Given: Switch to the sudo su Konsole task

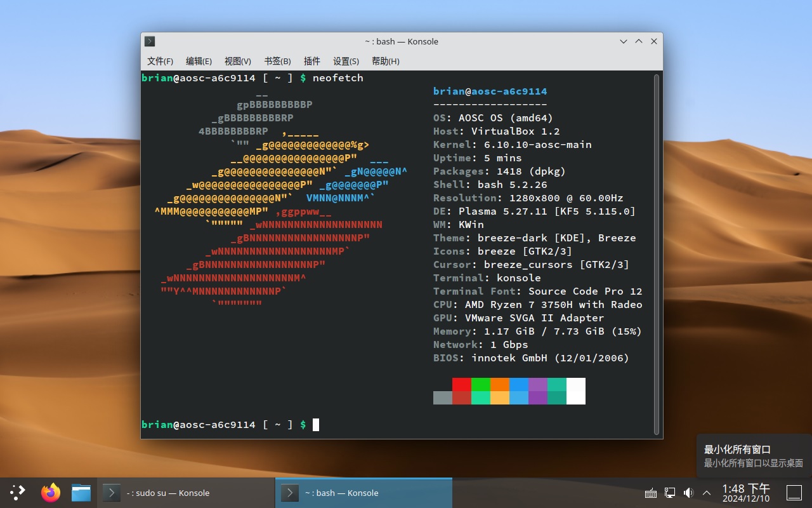Looking at the screenshot, I should (186, 493).
